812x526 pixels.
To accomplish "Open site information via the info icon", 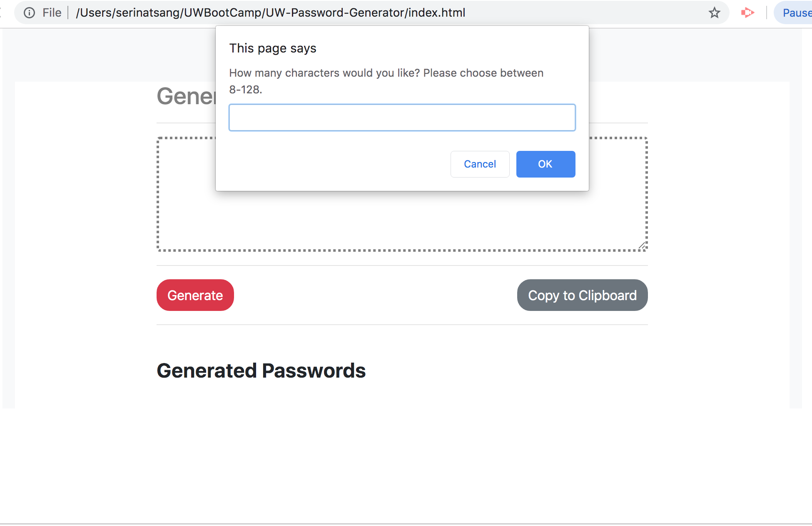I will coord(29,13).
